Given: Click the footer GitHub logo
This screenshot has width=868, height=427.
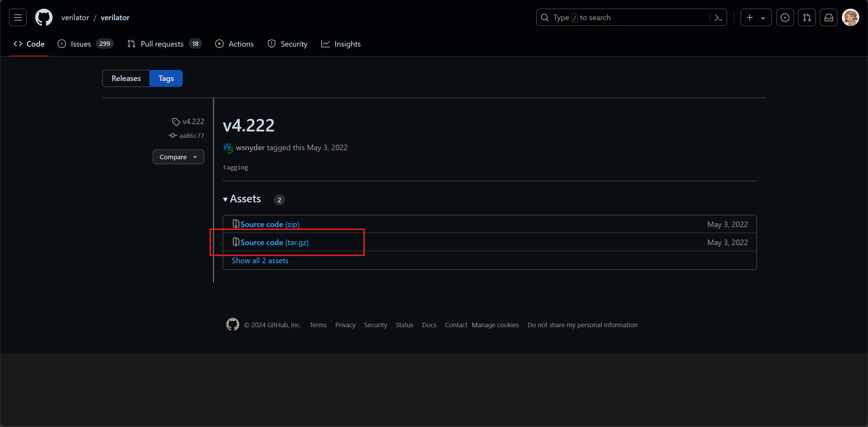Looking at the screenshot, I should (x=233, y=324).
